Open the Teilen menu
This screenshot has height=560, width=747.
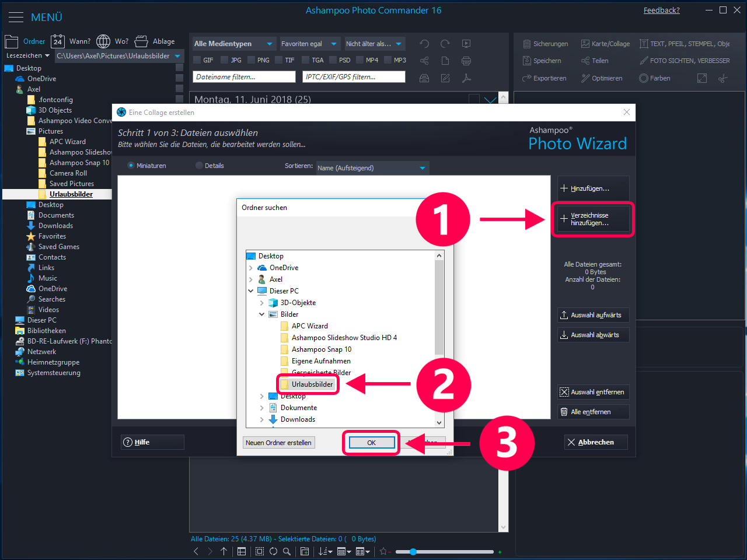click(595, 61)
